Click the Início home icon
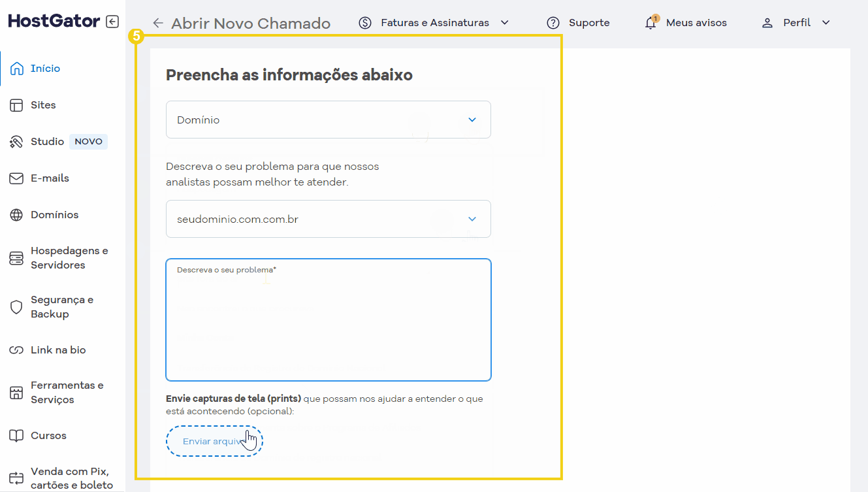 [17, 69]
